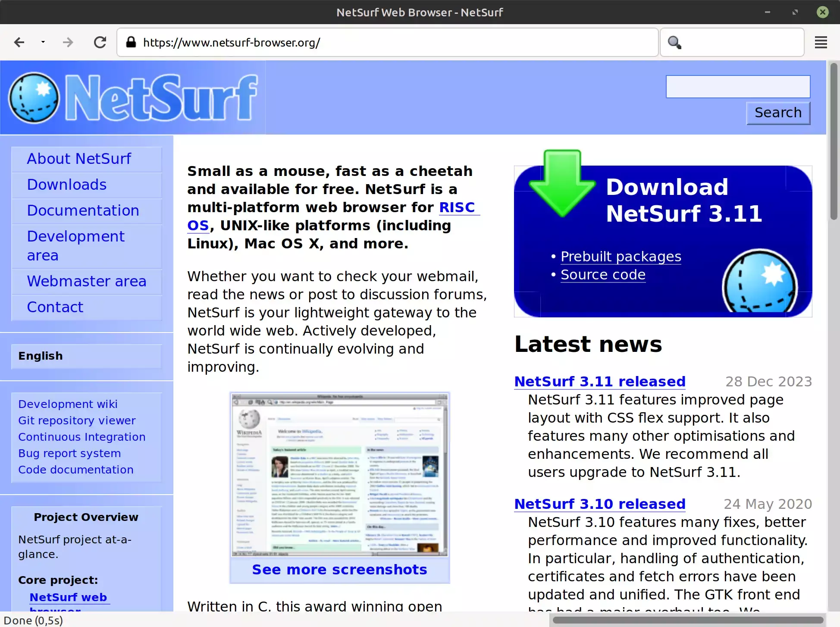840x627 pixels.
Task: Click Download NetSurf 3.11 heading
Action: [x=684, y=200]
